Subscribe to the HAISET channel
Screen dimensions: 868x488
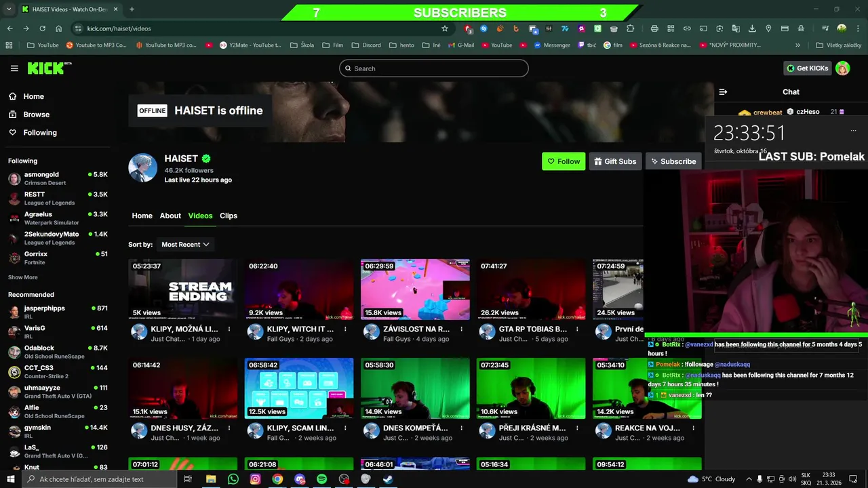pyautogui.click(x=673, y=161)
